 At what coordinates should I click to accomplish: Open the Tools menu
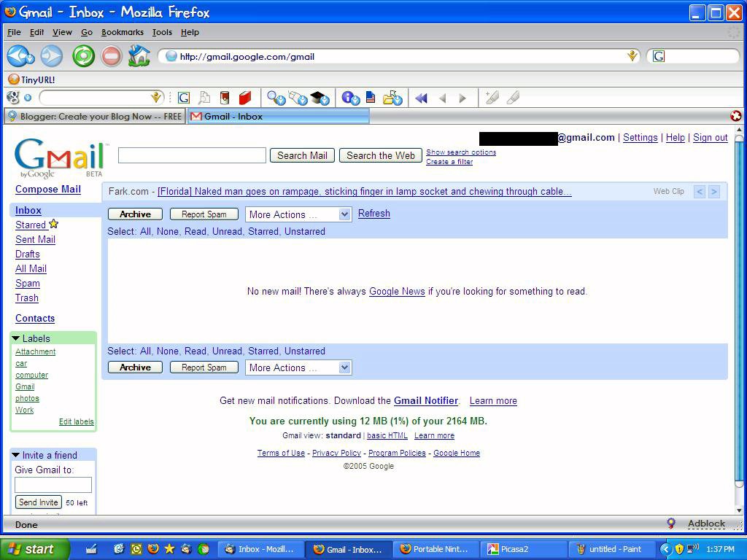(x=162, y=32)
